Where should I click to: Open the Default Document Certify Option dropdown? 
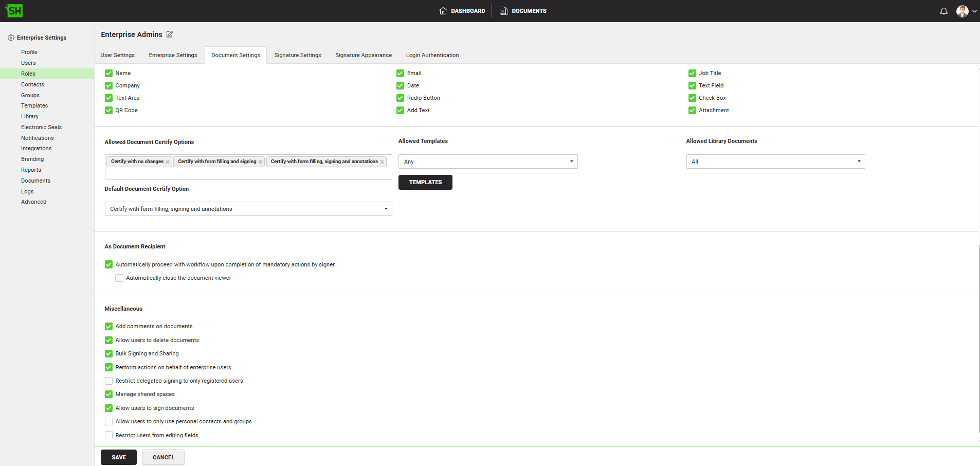click(248, 209)
